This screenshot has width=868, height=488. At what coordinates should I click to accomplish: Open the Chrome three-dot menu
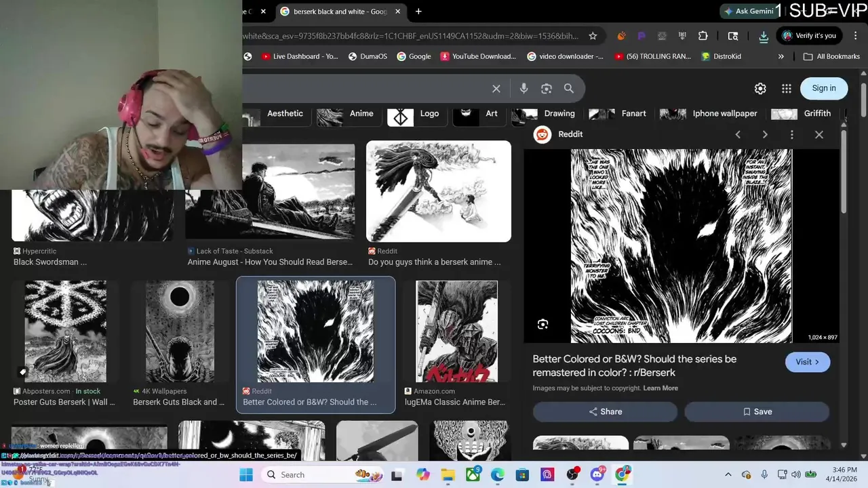click(x=856, y=36)
